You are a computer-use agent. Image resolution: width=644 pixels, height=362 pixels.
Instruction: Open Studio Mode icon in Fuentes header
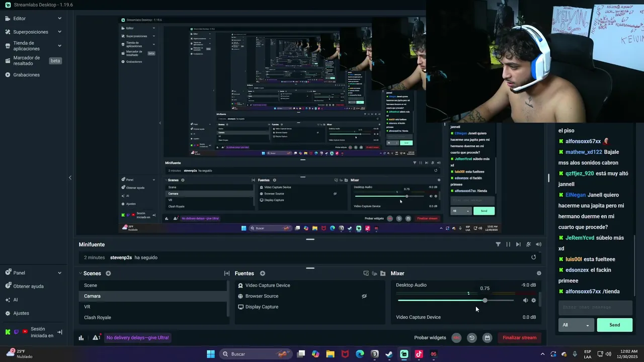(366, 274)
